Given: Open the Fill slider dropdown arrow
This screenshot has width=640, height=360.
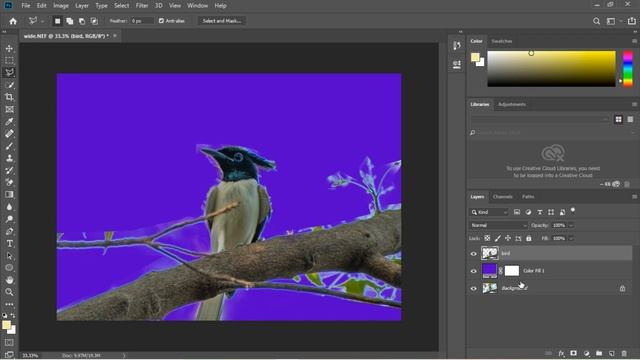Looking at the screenshot, I should [571, 238].
